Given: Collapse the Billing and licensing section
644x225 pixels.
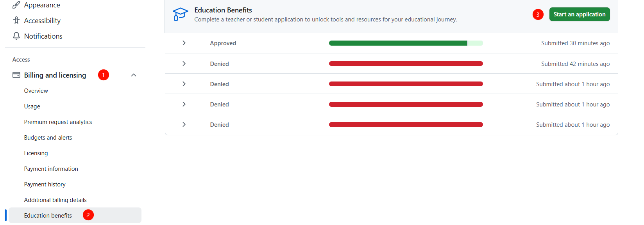Looking at the screenshot, I should coord(134,75).
